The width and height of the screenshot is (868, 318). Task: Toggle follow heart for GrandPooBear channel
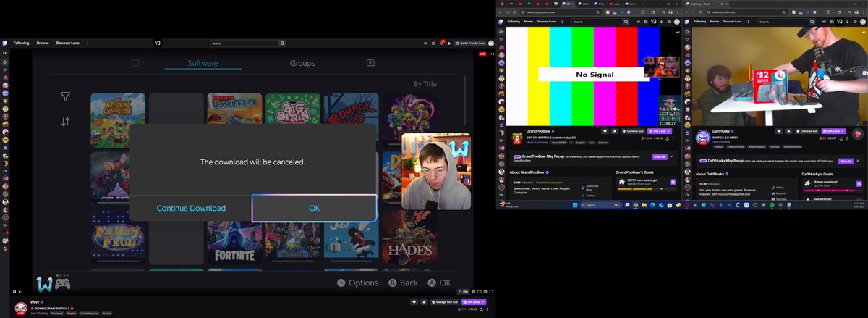(x=605, y=131)
